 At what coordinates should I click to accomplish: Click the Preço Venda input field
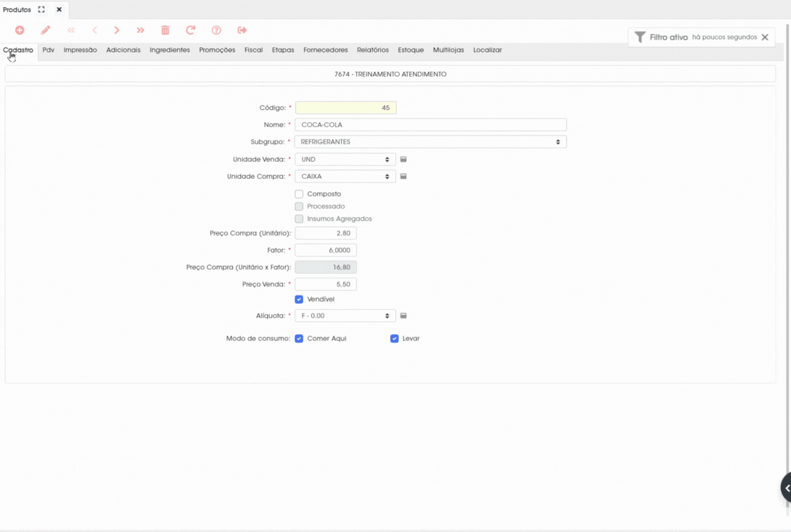coord(325,285)
